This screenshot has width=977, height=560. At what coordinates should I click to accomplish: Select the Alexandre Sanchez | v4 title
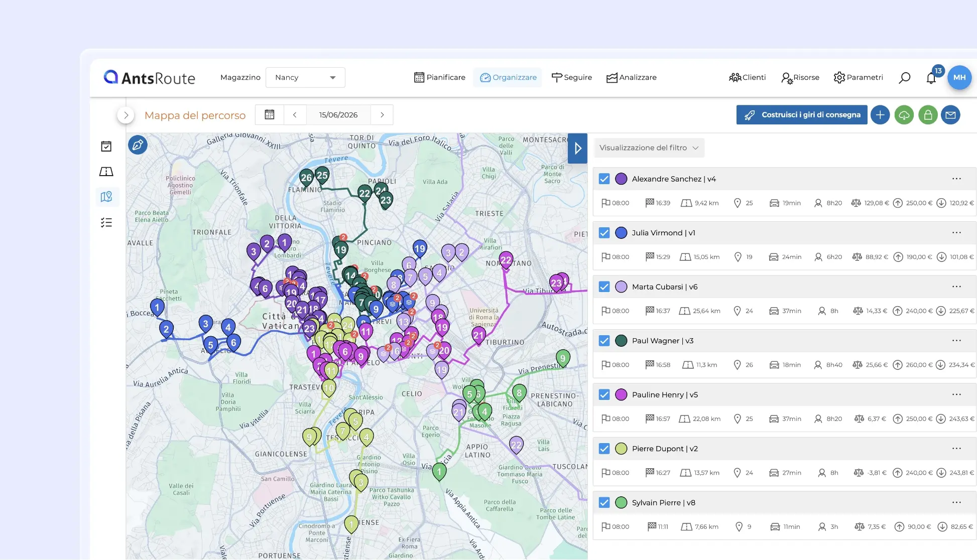click(x=674, y=179)
